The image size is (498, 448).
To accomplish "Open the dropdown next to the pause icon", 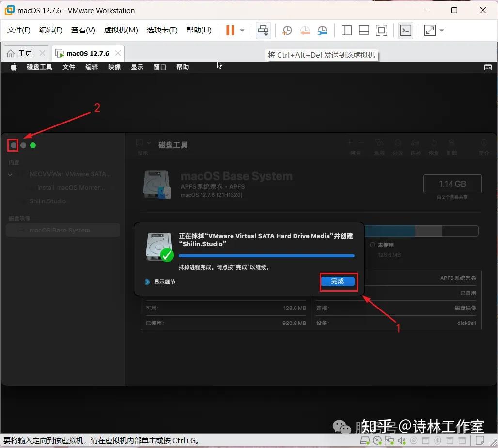I will pos(242,31).
